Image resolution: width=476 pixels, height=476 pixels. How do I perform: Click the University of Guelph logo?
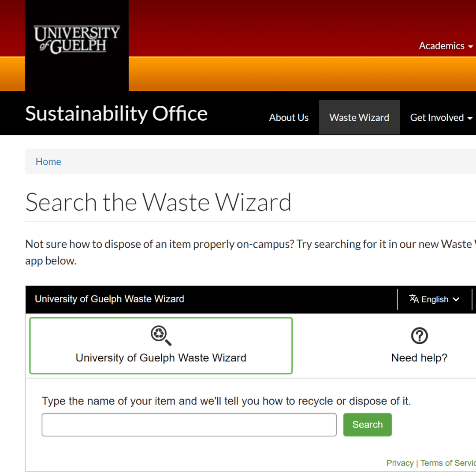tap(77, 40)
